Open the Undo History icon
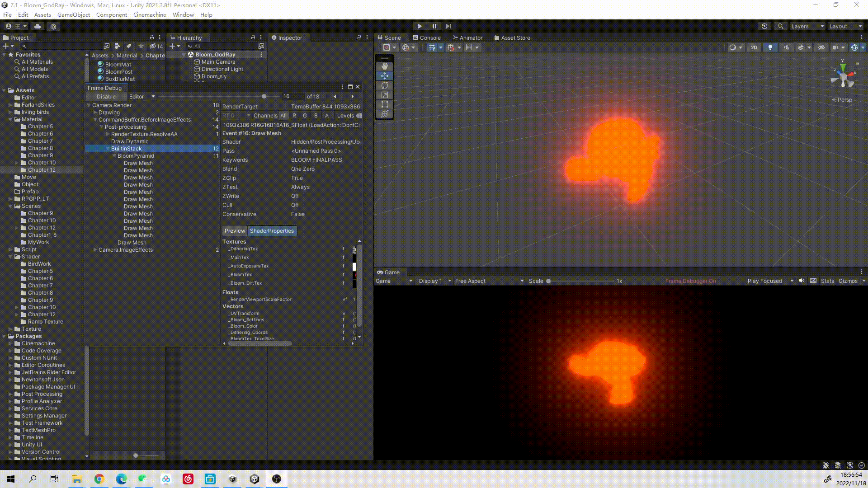The height and width of the screenshot is (488, 868). point(764,26)
